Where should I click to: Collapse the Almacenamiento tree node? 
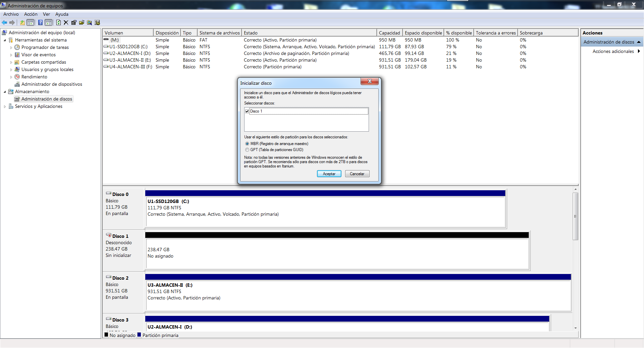pos(5,92)
